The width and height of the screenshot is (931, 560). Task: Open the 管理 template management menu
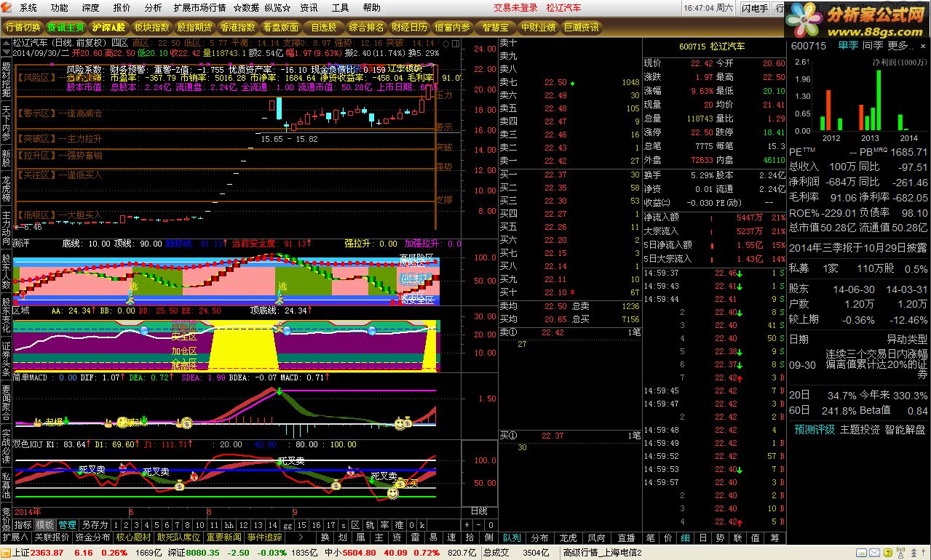68,524
